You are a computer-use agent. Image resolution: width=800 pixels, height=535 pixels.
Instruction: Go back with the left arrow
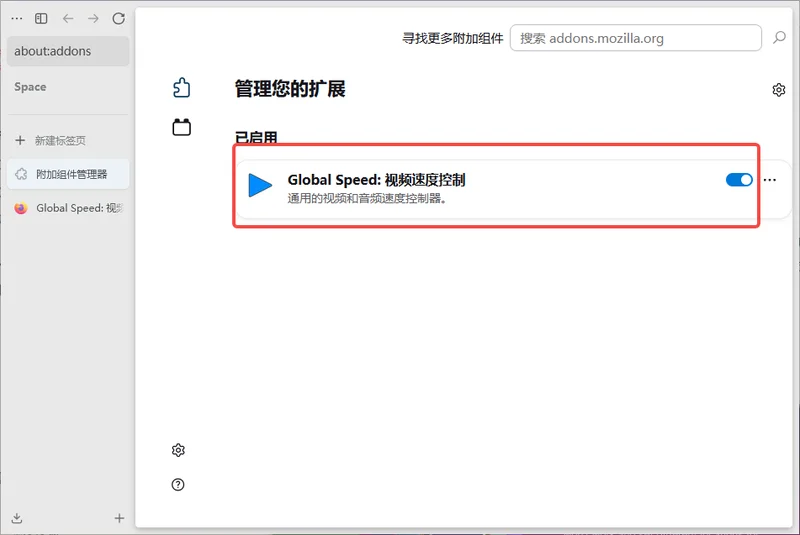point(68,19)
